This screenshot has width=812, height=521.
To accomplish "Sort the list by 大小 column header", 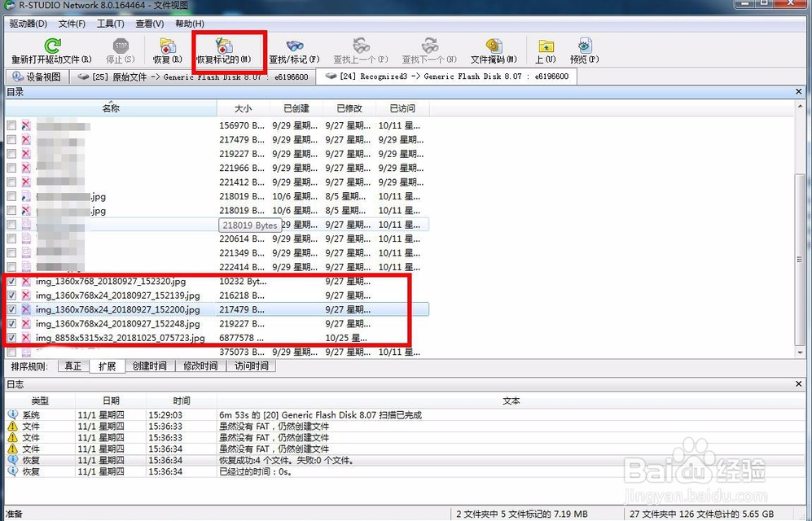I will click(243, 108).
